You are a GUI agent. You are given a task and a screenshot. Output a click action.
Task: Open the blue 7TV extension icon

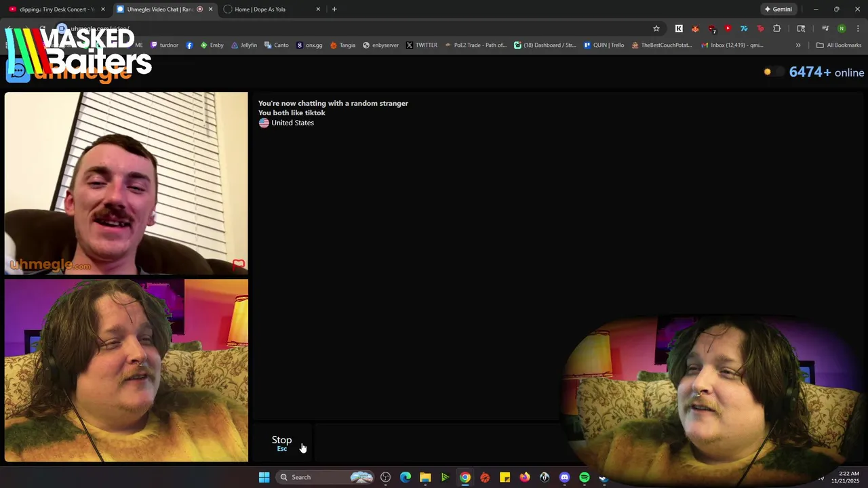coord(744,28)
